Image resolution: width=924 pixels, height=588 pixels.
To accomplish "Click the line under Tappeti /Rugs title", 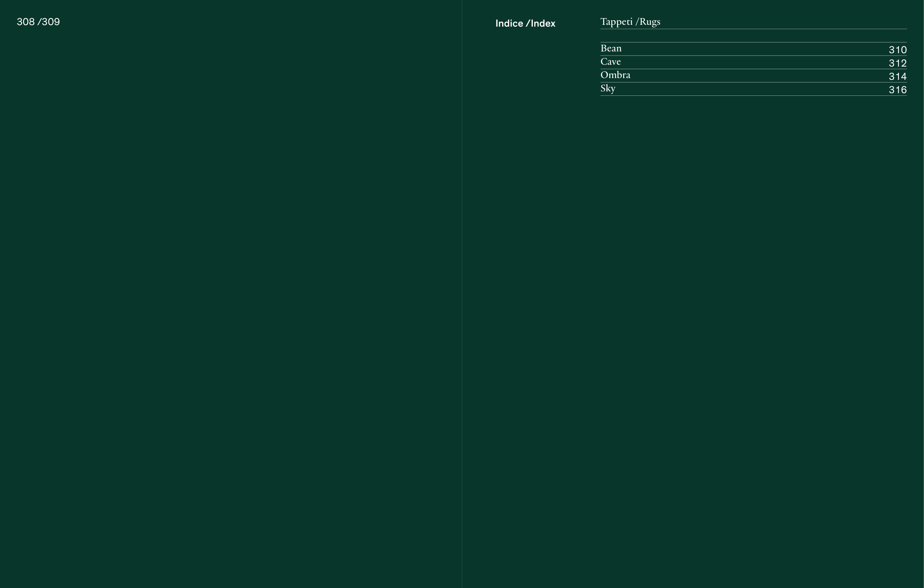I will coord(753,29).
